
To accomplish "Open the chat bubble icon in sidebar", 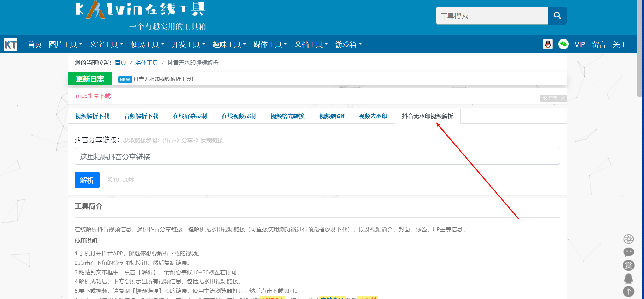I will point(628,252).
